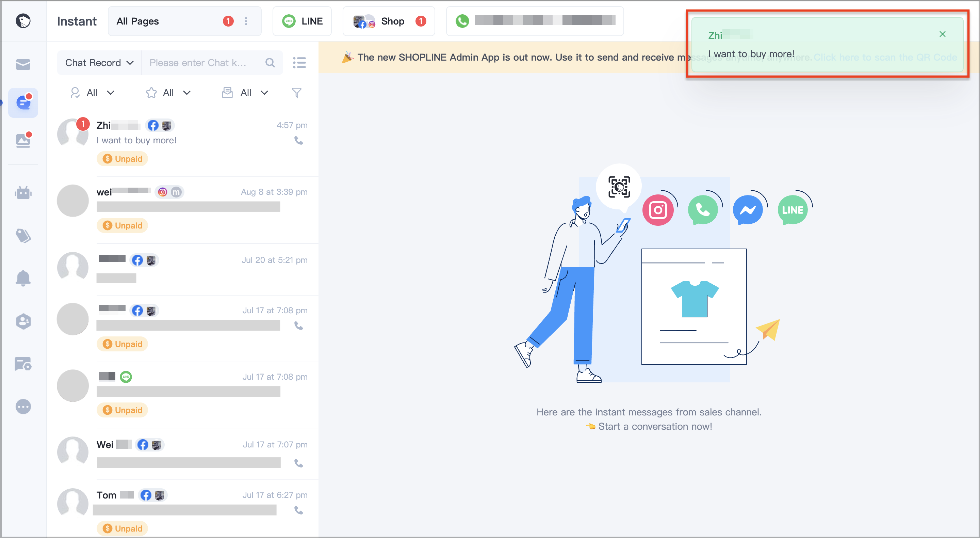
Task: Click the phone icon in Tom conversation
Action: (299, 510)
